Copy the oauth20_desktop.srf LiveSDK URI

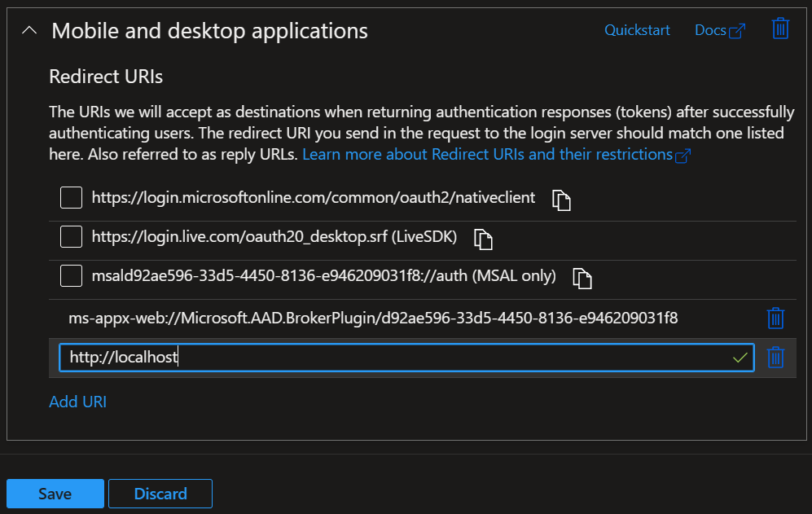tap(484, 239)
